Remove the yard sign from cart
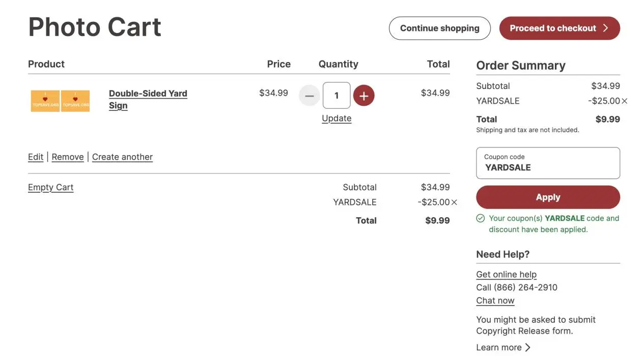The image size is (644, 356). 68,157
